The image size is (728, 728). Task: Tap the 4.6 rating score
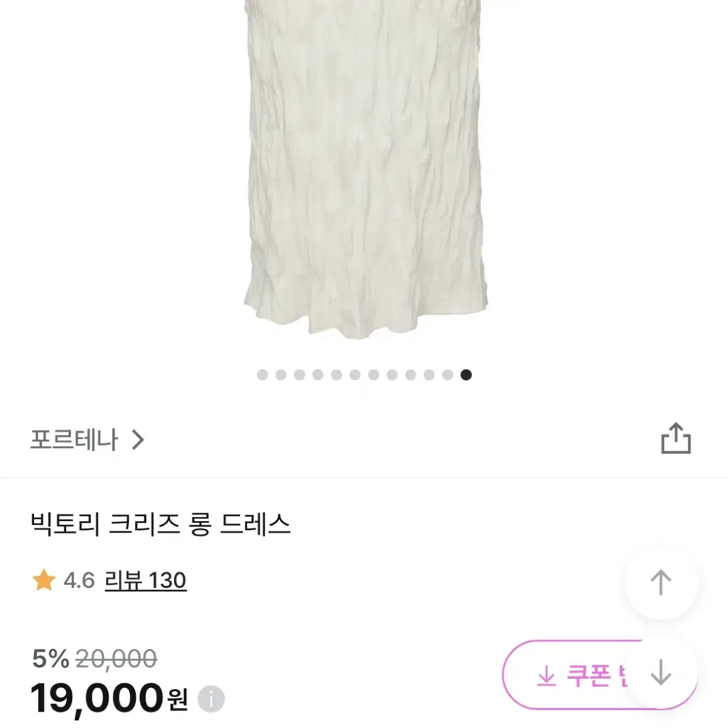pos(79,581)
